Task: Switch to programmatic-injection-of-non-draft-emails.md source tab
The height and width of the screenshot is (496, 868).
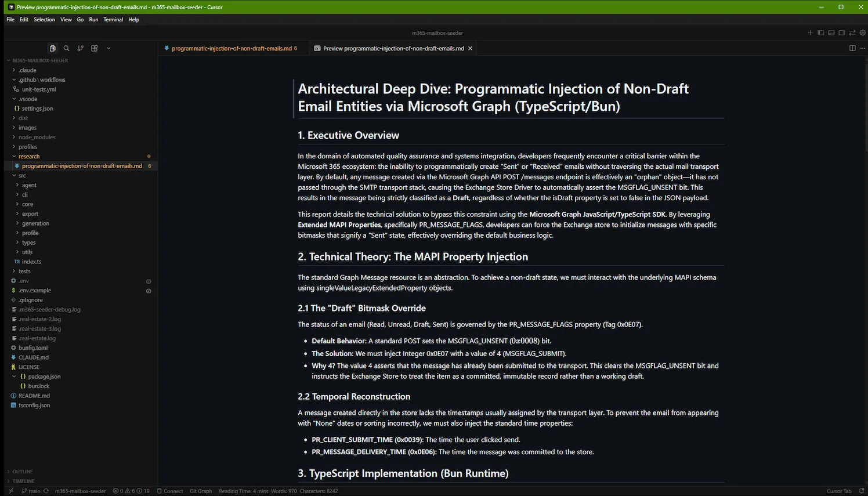Action: pos(231,48)
